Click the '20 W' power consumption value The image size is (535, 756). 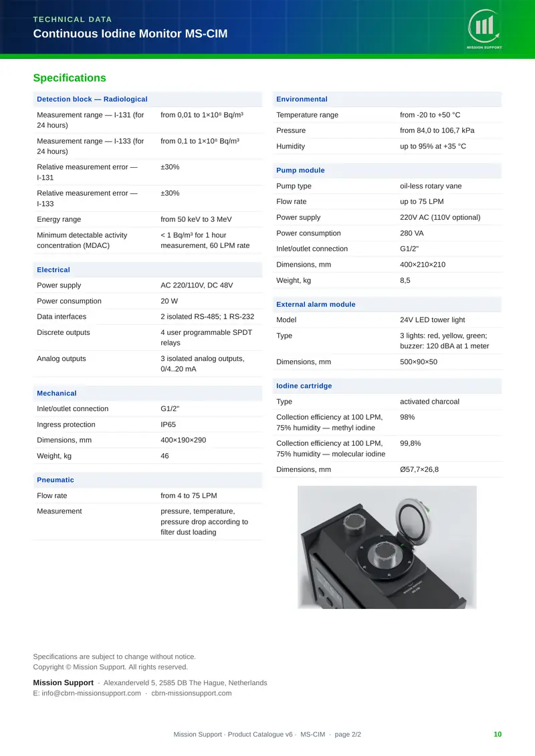[169, 301]
